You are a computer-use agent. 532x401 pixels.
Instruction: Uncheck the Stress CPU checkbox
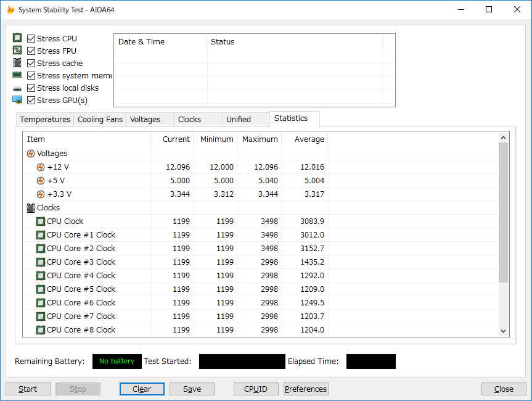31,39
